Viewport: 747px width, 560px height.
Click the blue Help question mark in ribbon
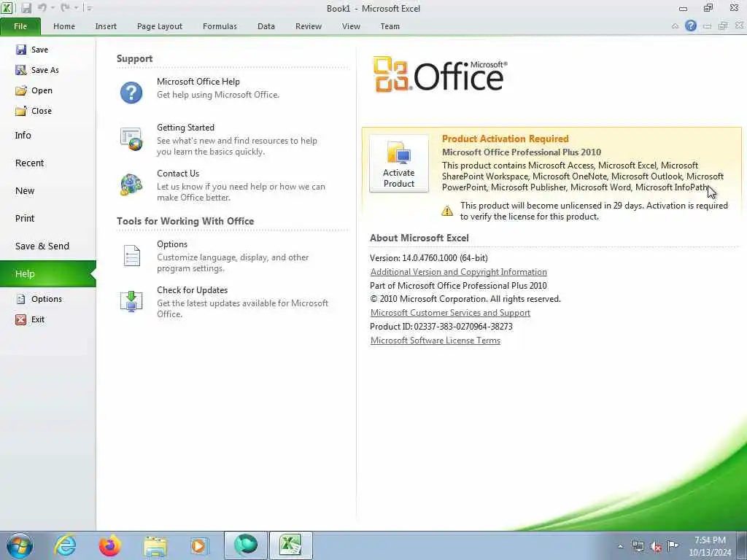coord(690,26)
